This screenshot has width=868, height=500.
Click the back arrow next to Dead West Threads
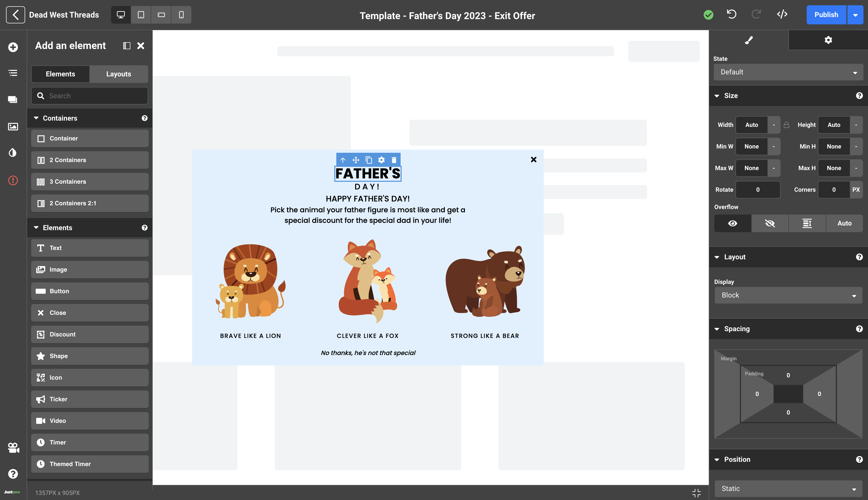coord(15,15)
